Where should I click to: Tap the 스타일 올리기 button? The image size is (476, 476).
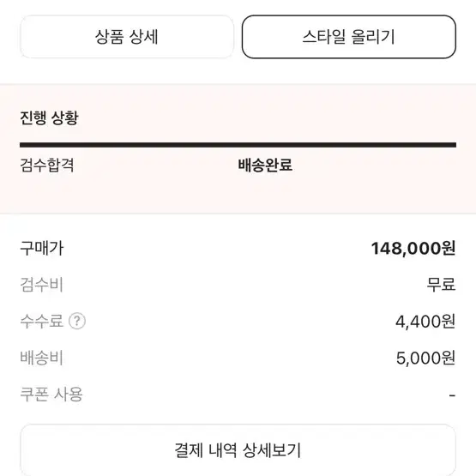349,37
